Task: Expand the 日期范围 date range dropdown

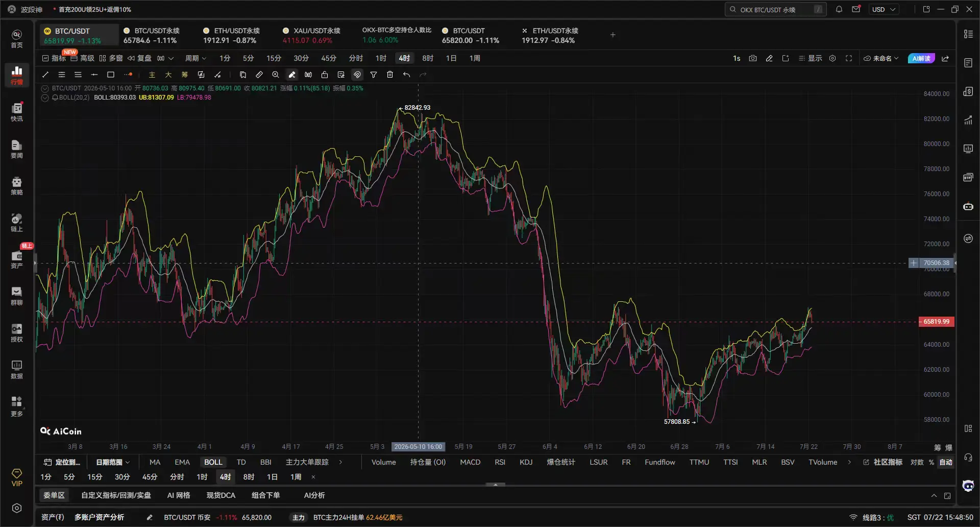Action: pos(113,462)
